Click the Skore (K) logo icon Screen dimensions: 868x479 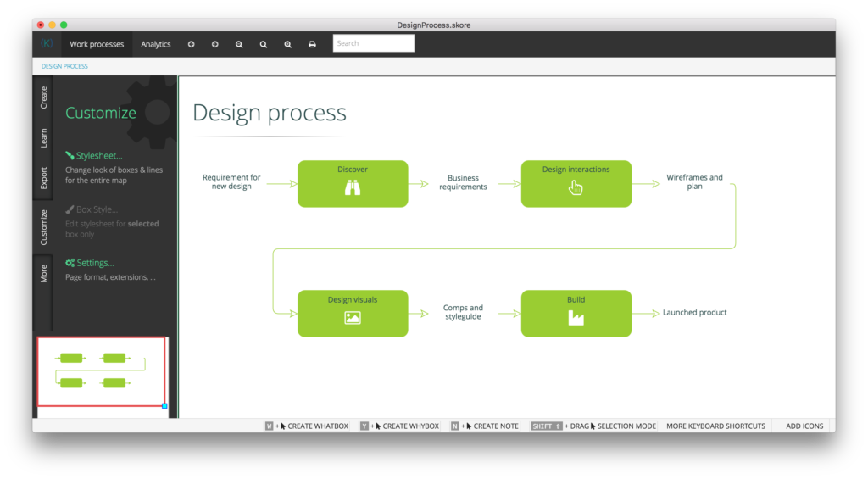(x=47, y=43)
